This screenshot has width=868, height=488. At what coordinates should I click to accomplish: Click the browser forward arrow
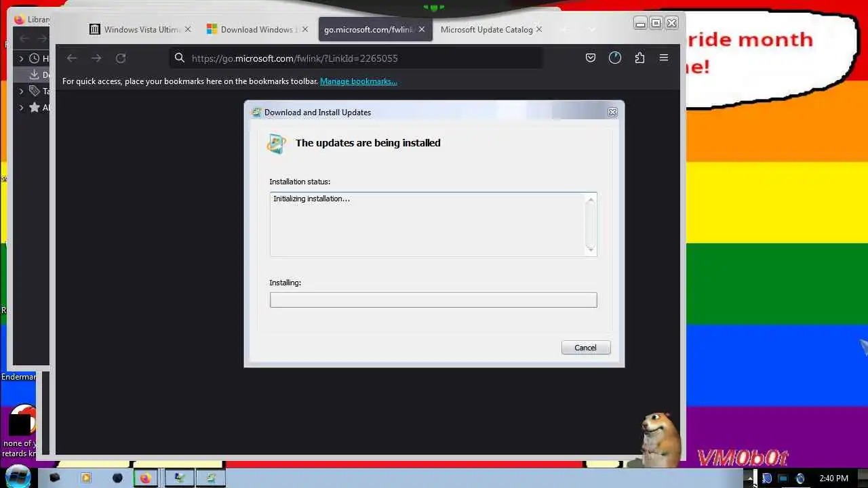96,58
